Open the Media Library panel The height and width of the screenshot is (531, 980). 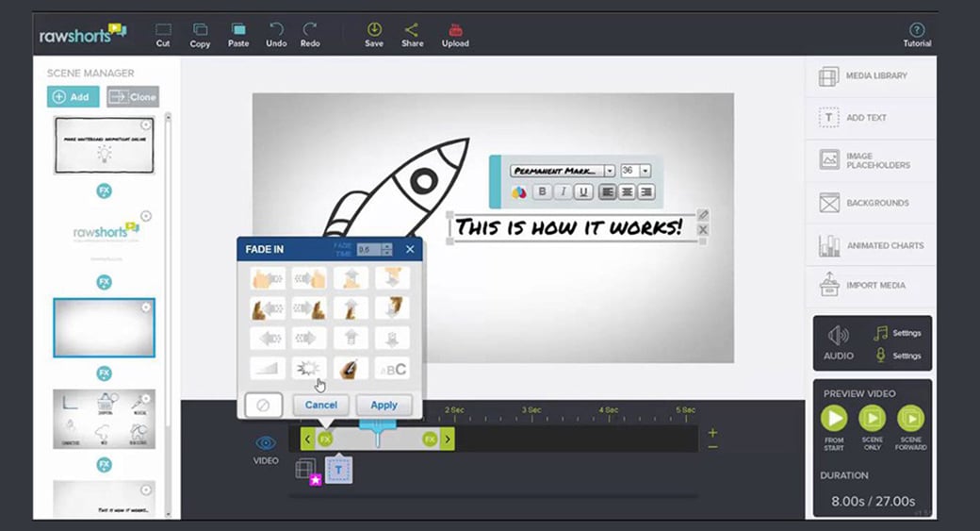(x=870, y=76)
